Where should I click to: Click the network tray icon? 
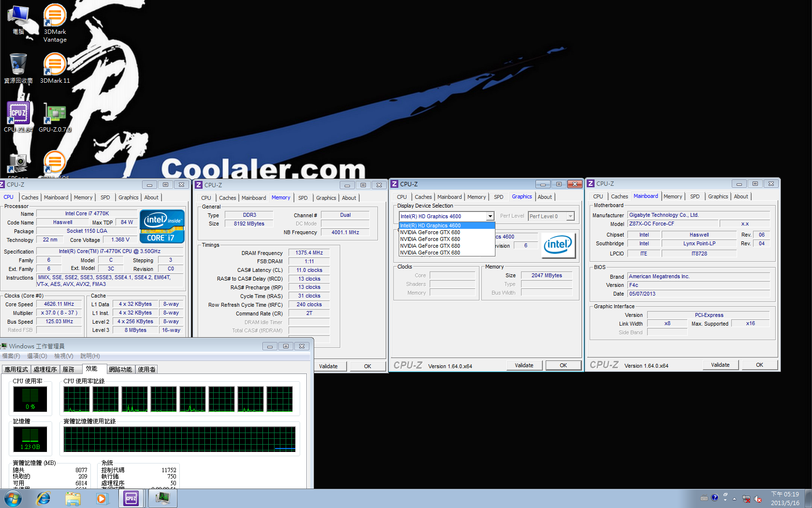click(746, 499)
